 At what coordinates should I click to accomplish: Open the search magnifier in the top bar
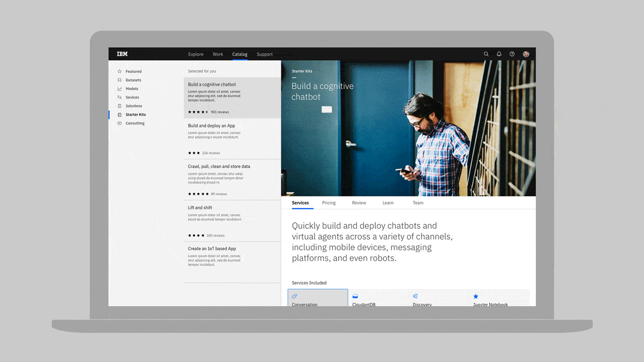[x=486, y=54]
